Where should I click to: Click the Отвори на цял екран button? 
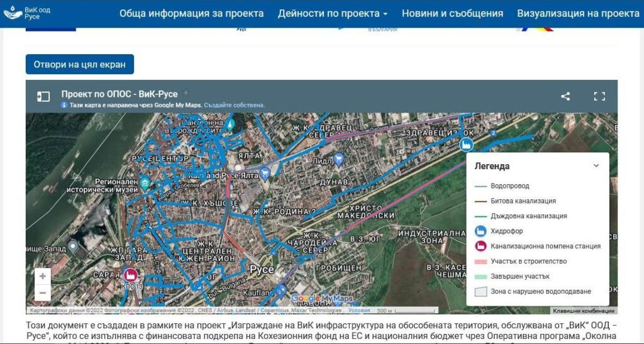pyautogui.click(x=80, y=64)
